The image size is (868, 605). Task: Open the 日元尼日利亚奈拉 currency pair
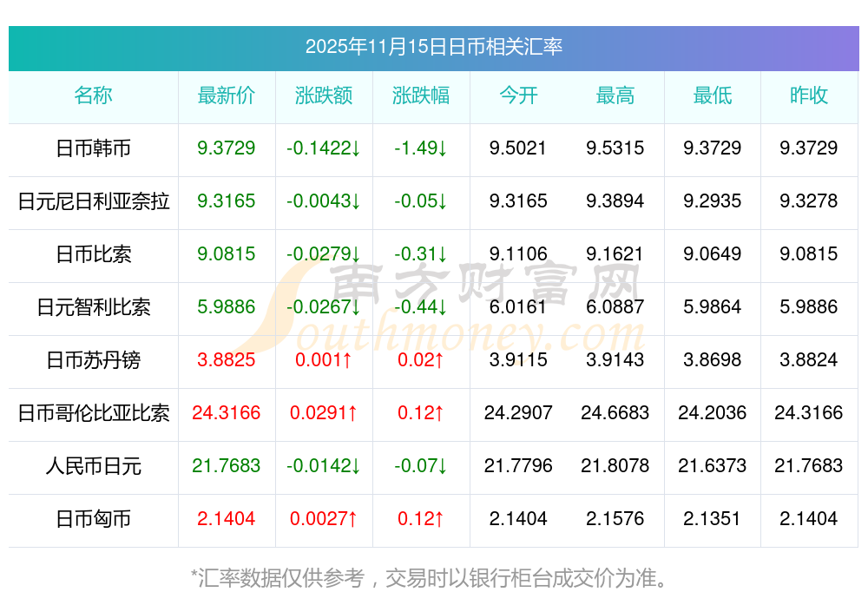point(93,201)
